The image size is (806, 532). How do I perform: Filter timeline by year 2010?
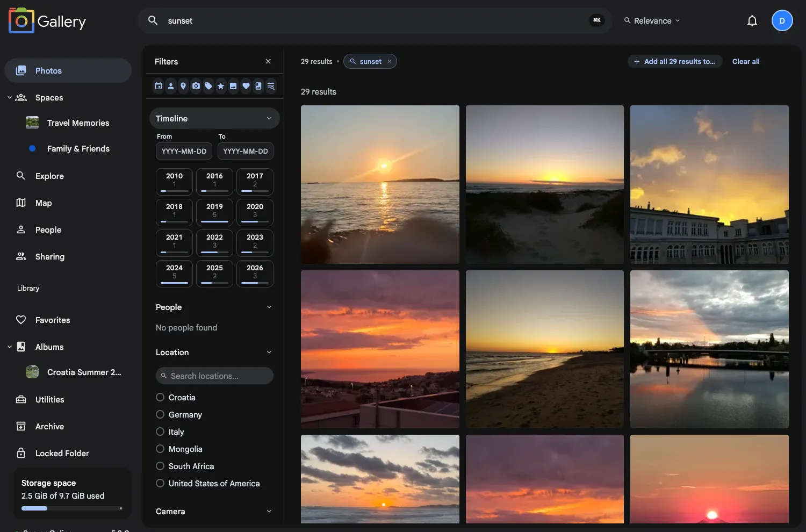pos(174,182)
